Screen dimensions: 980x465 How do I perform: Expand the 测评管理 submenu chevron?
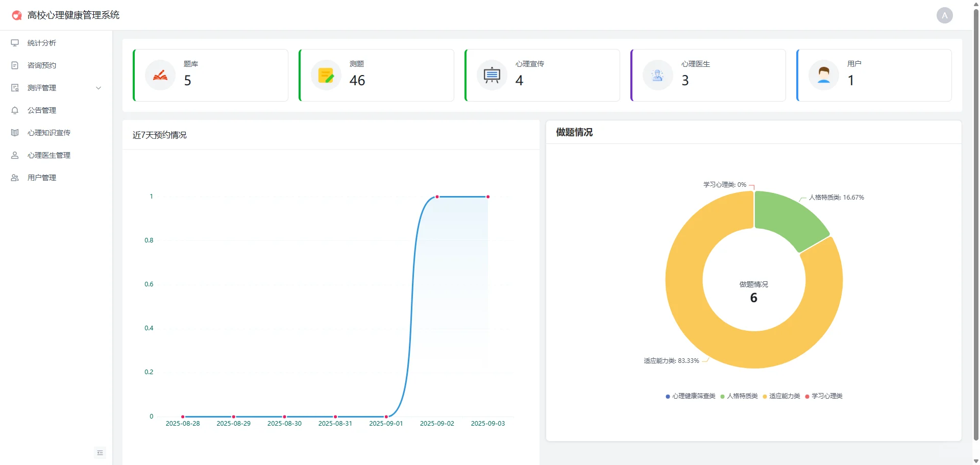pos(99,88)
